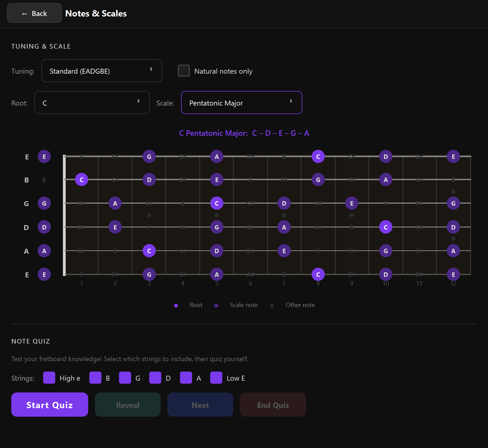Click the open G string note circle

[x=44, y=204]
